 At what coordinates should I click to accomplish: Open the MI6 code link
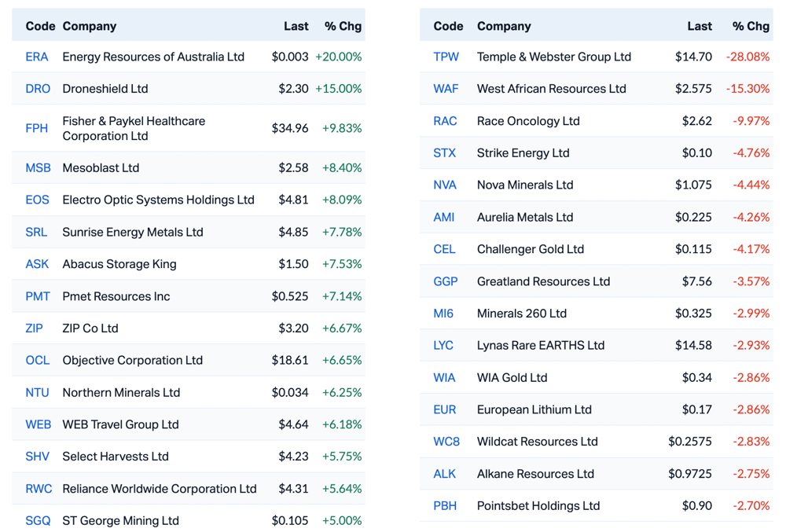(443, 313)
